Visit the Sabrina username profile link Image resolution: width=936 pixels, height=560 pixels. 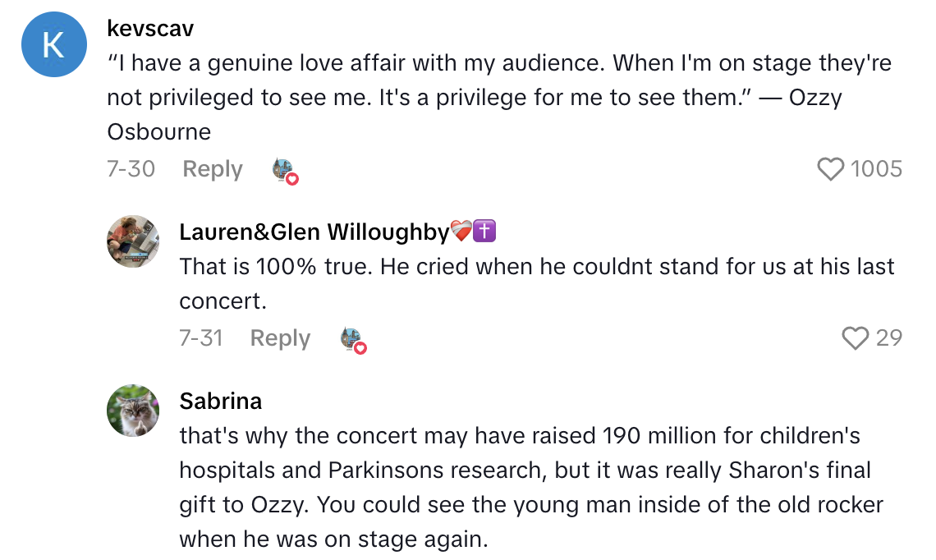(x=221, y=401)
